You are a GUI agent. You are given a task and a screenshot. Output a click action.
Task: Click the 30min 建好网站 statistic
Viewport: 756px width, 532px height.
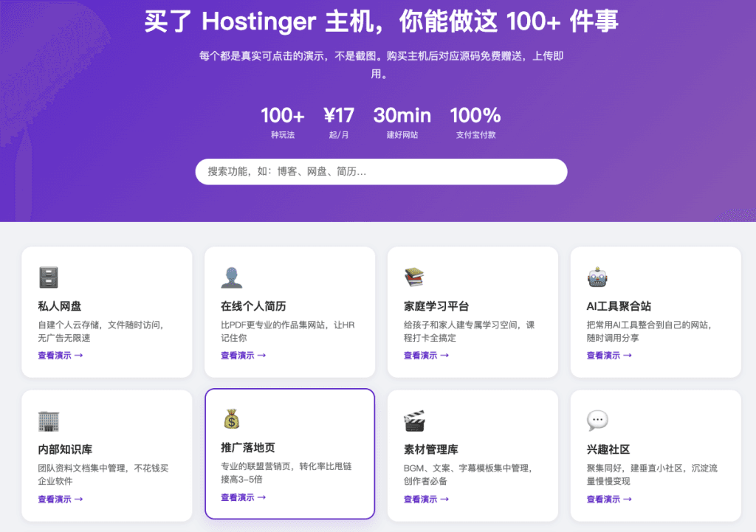click(x=402, y=122)
